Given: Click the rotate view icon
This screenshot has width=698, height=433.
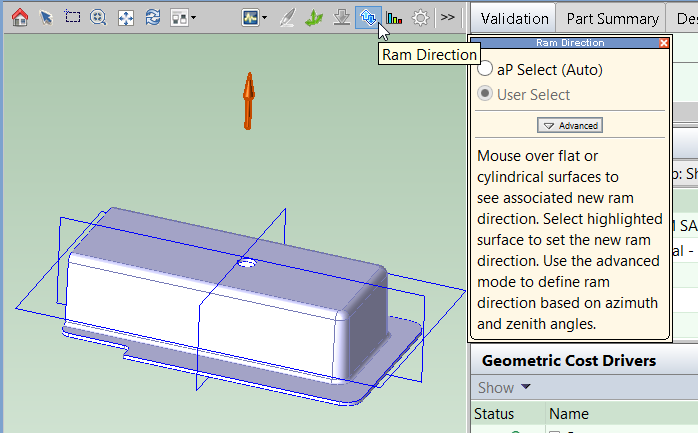Looking at the screenshot, I should click(153, 17).
